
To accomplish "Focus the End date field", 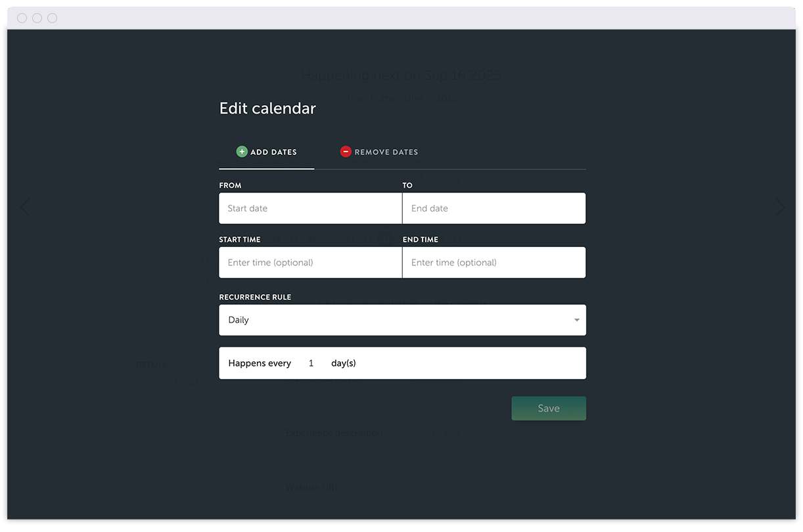I will click(x=493, y=208).
